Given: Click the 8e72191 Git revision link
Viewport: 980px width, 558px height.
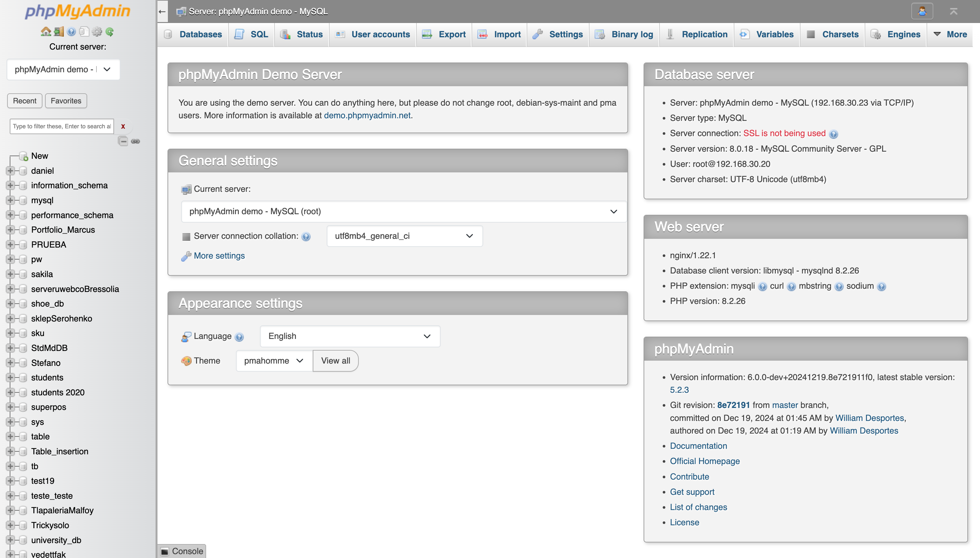Looking at the screenshot, I should tap(733, 405).
